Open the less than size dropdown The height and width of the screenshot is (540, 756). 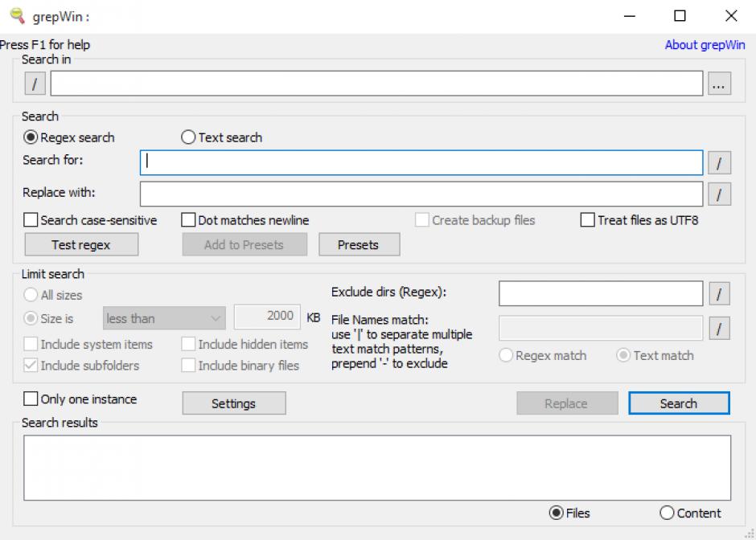coord(164,318)
